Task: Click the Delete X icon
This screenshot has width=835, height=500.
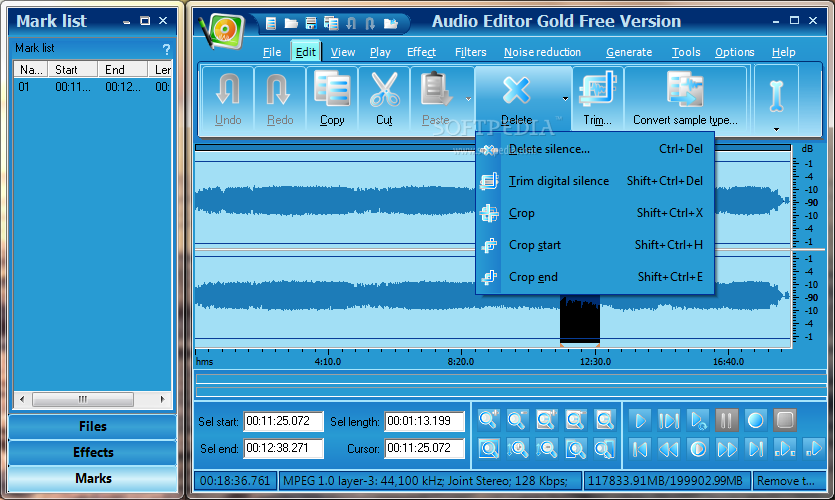Action: (x=516, y=91)
